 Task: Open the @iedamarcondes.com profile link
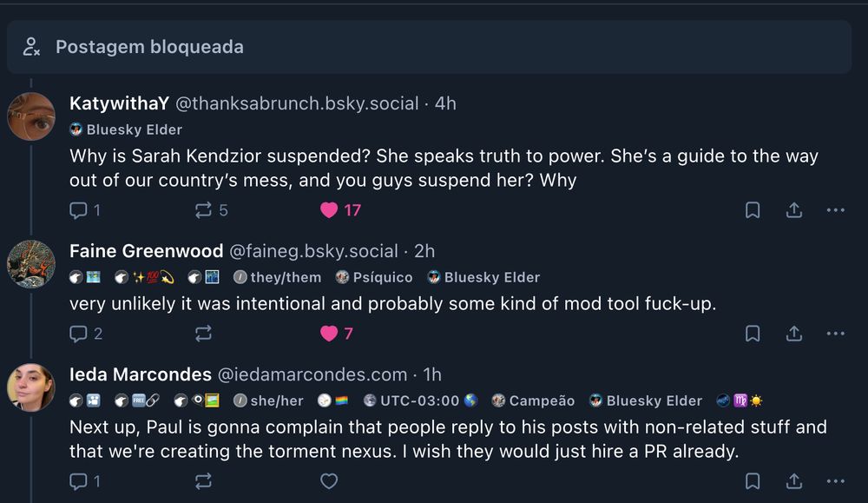311,374
